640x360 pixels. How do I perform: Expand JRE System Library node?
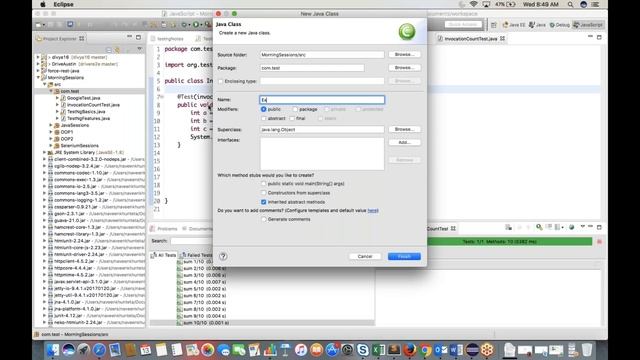click(x=44, y=152)
